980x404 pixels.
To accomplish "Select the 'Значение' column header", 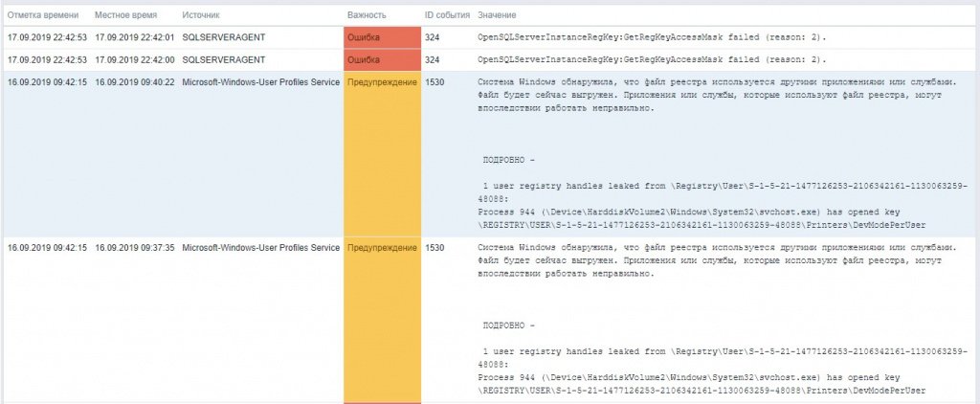I will 497,14.
